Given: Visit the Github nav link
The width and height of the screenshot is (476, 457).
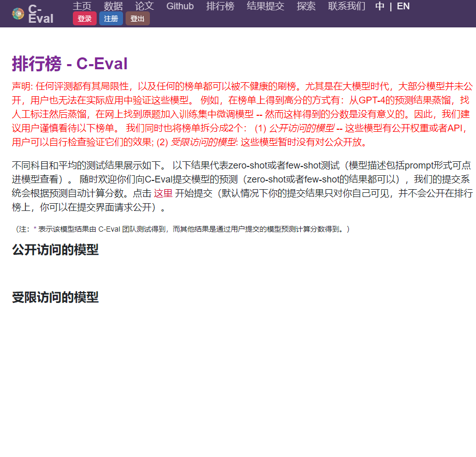Looking at the screenshot, I should tap(180, 6).
